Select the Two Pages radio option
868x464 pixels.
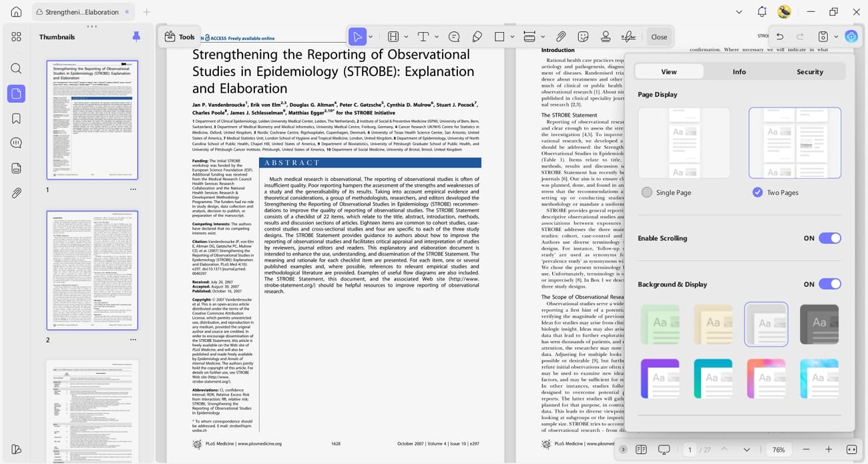757,192
